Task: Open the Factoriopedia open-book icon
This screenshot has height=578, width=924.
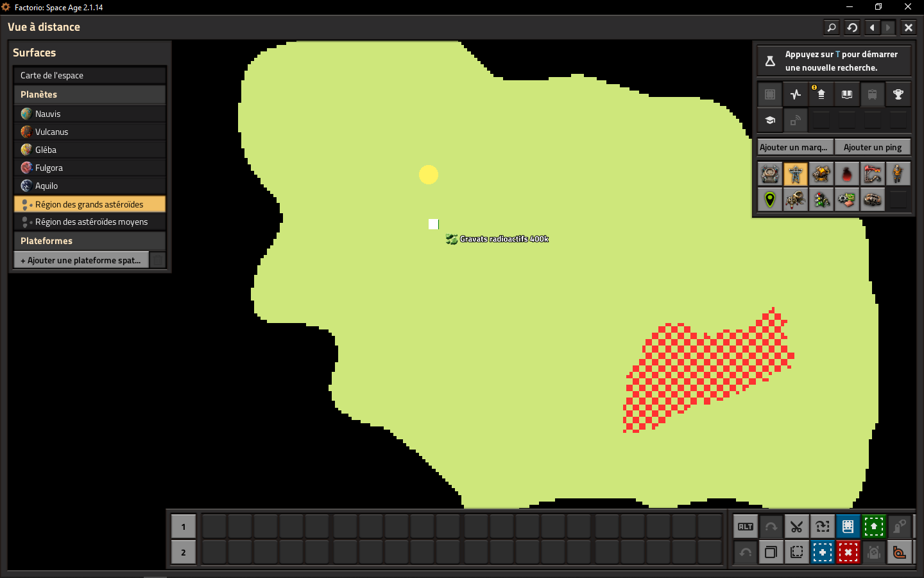Action: tap(847, 94)
